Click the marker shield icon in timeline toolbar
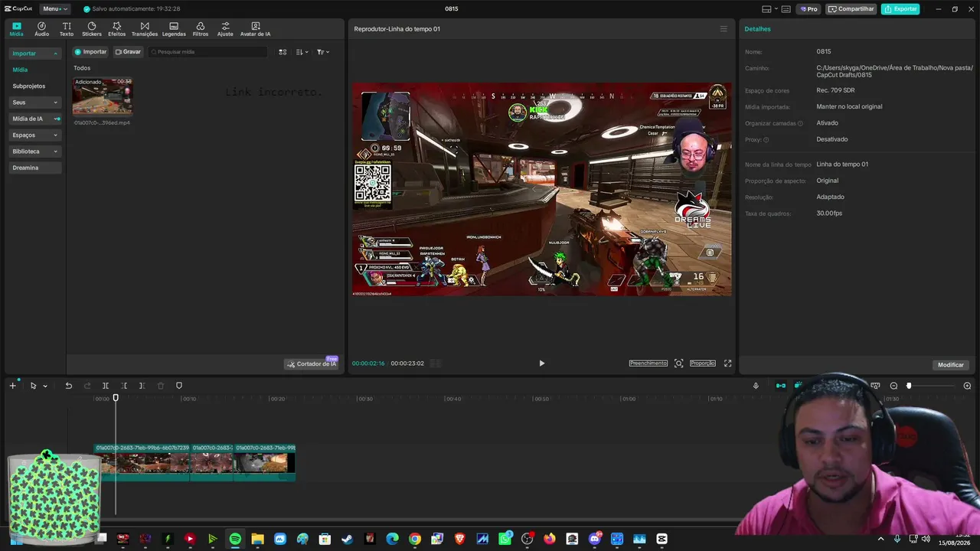Screen dimensions: 980x551 (179, 386)
